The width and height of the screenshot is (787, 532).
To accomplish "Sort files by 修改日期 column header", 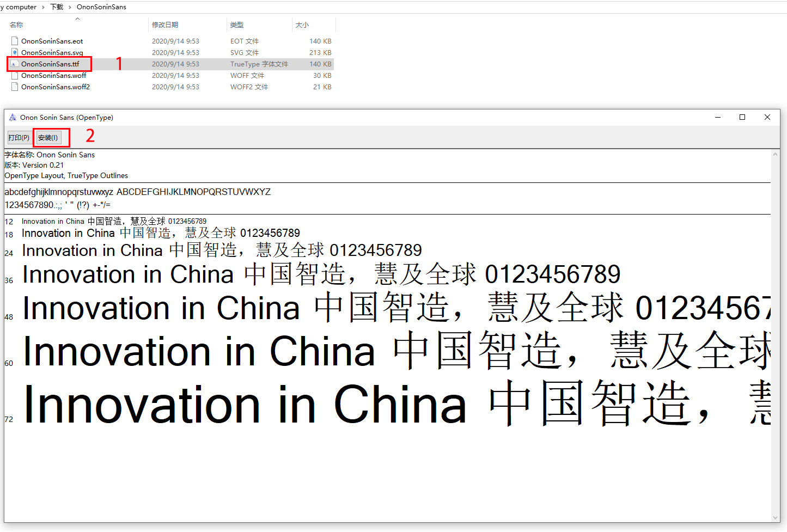I will point(165,25).
